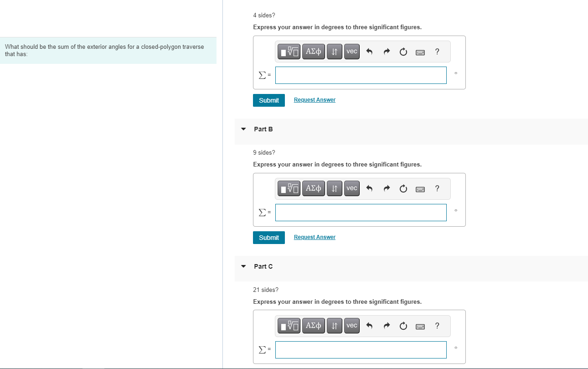Click the vec button in Part A toolbar
Screen dimensions: 588x369
351,52
